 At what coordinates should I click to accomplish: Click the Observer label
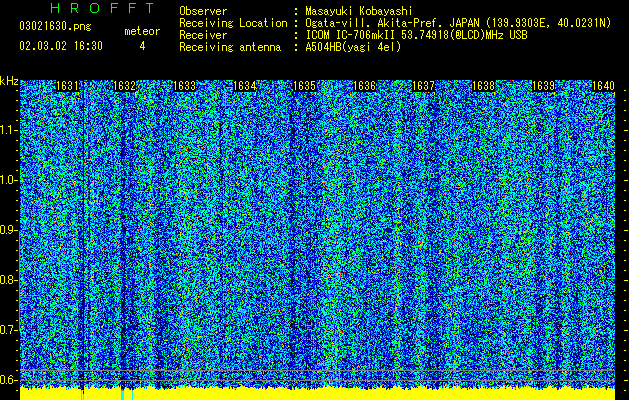pos(203,11)
